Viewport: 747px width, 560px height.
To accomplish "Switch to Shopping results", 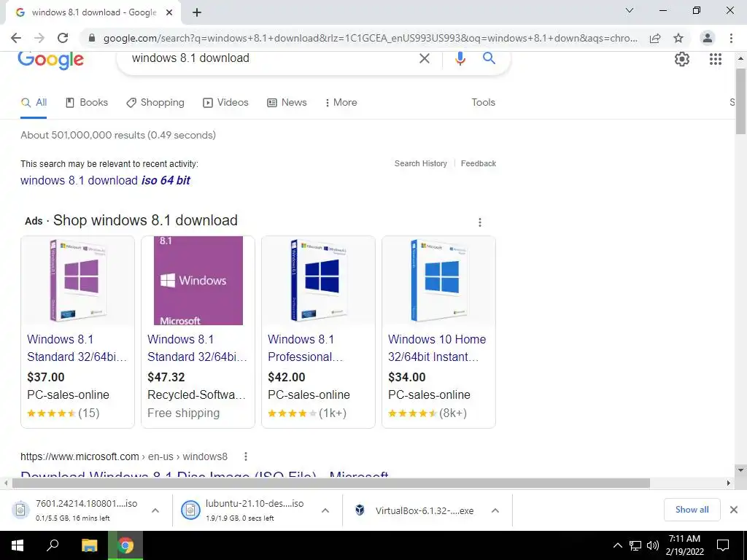I will tap(155, 102).
